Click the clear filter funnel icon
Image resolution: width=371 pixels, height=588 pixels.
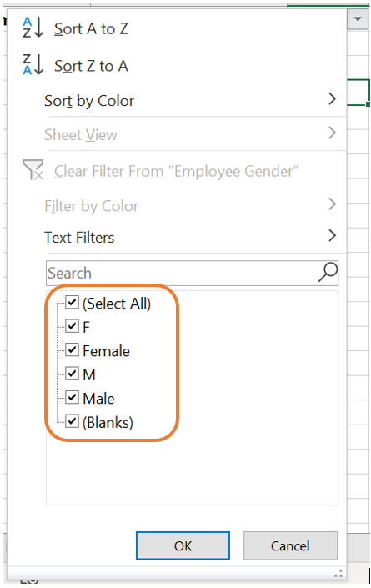click(33, 170)
